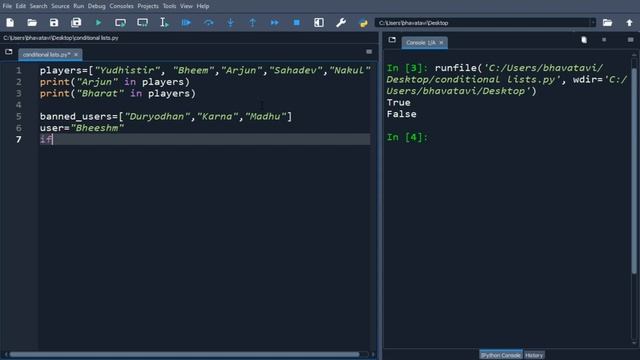Interrupt kernel stop icon in console

pyautogui.click(x=604, y=40)
